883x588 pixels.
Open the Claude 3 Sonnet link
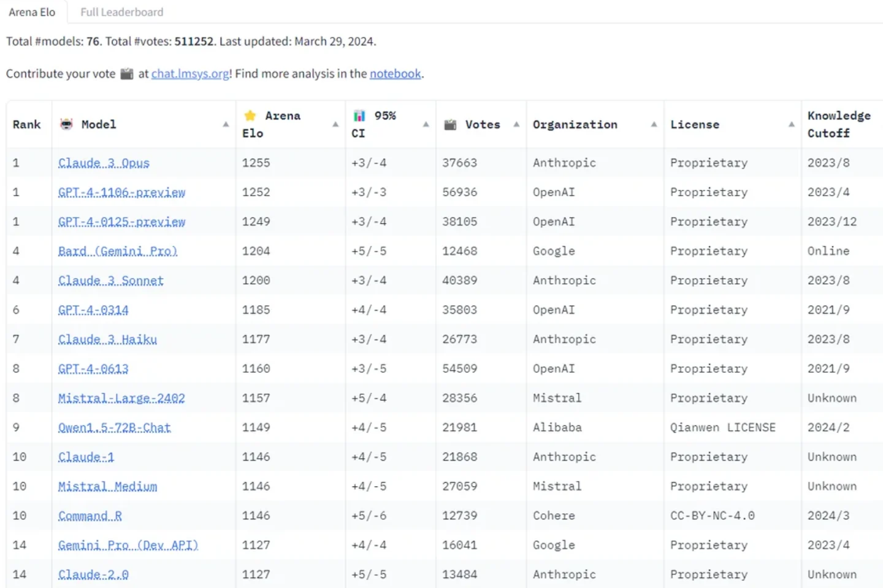click(x=111, y=281)
